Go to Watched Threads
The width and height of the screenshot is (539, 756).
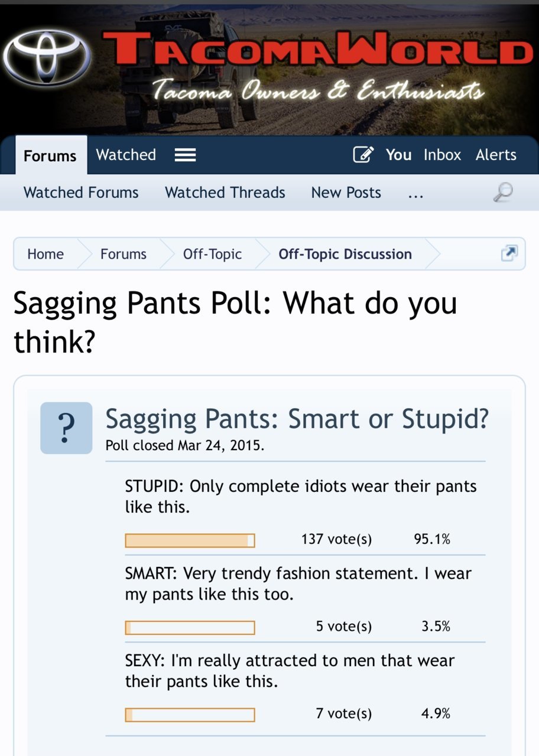pos(225,193)
